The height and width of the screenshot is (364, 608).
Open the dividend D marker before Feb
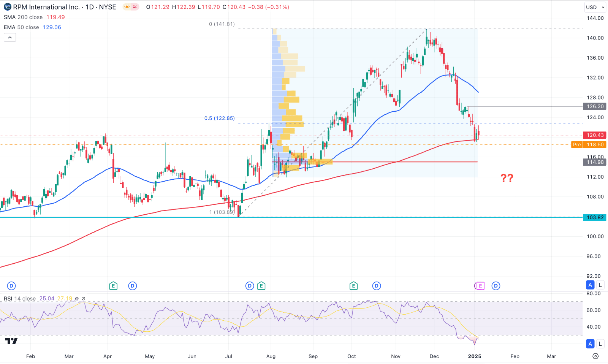pyautogui.click(x=11, y=286)
